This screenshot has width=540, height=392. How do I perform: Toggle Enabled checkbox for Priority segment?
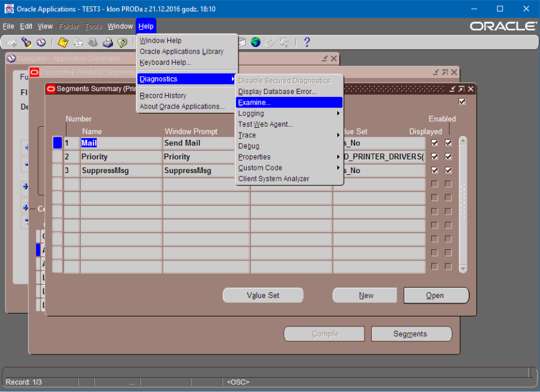pyautogui.click(x=448, y=157)
